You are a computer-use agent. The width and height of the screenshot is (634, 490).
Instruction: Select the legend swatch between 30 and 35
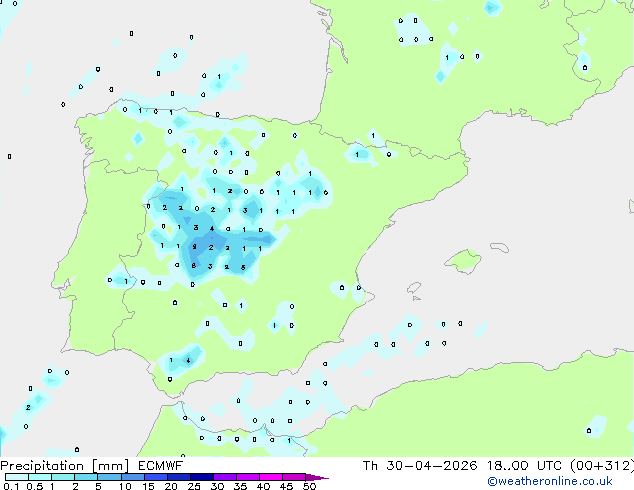[x=225, y=477]
